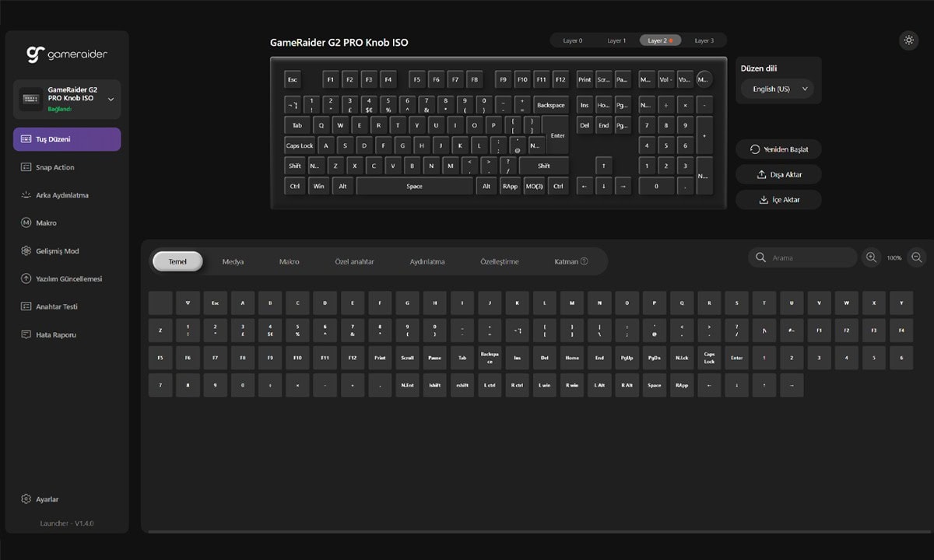Select Caps Lock key on keyboard layout
Viewport: 934px width, 560px height.
[x=300, y=145]
